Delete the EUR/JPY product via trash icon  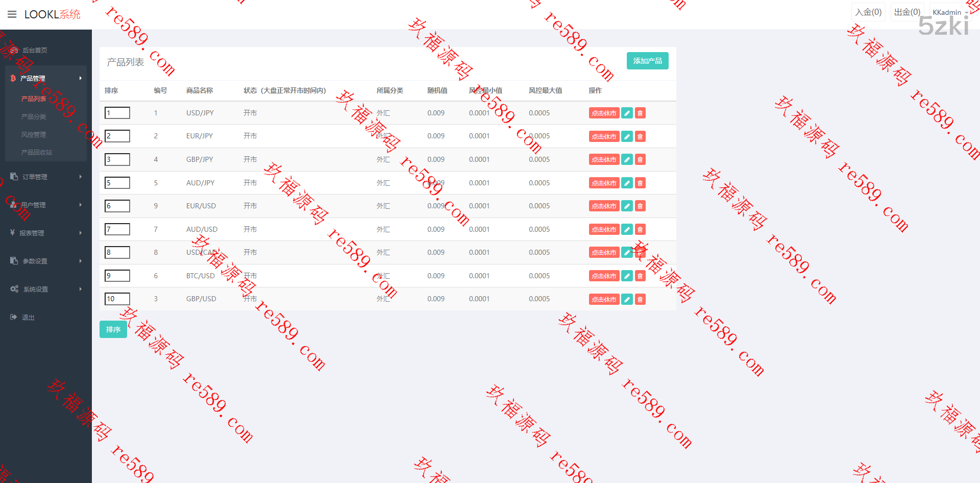pyautogui.click(x=640, y=136)
